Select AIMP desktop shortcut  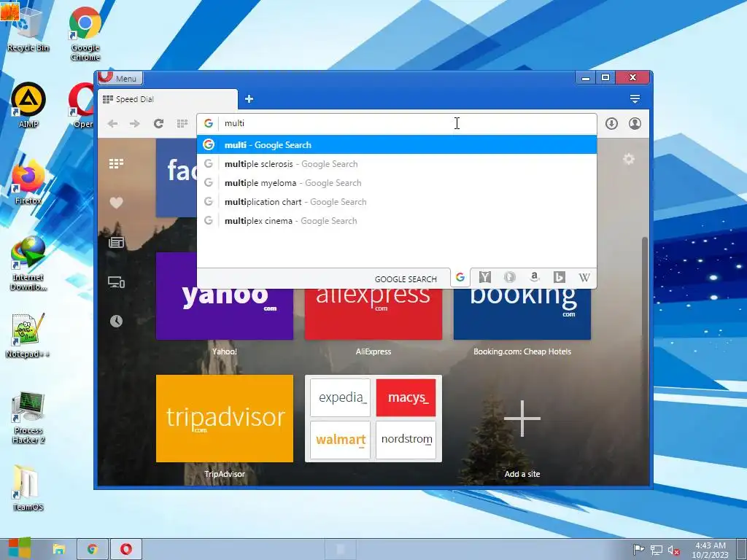coord(28,105)
